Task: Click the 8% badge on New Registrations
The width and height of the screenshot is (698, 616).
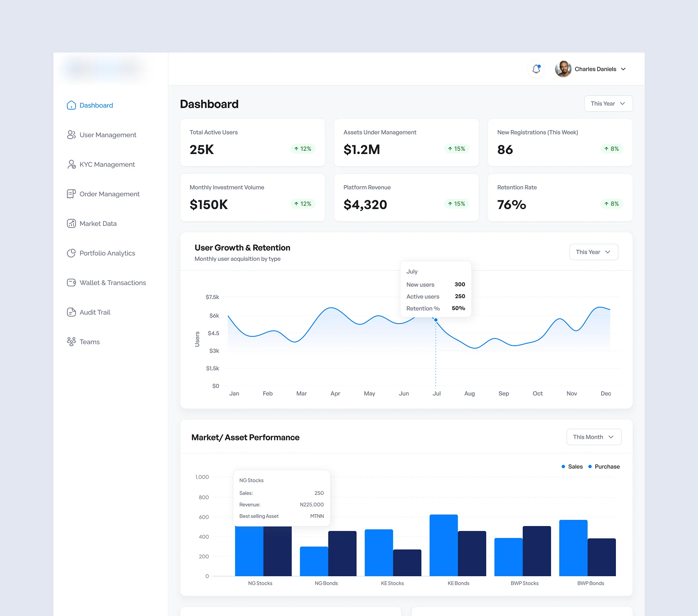Action: click(x=612, y=149)
